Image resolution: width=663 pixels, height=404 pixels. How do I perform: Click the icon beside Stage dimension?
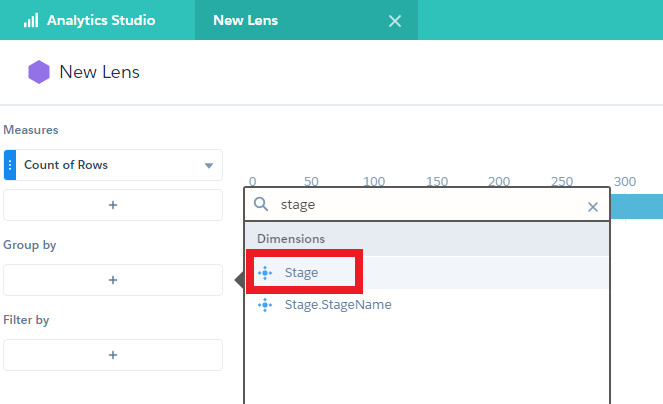tap(265, 272)
